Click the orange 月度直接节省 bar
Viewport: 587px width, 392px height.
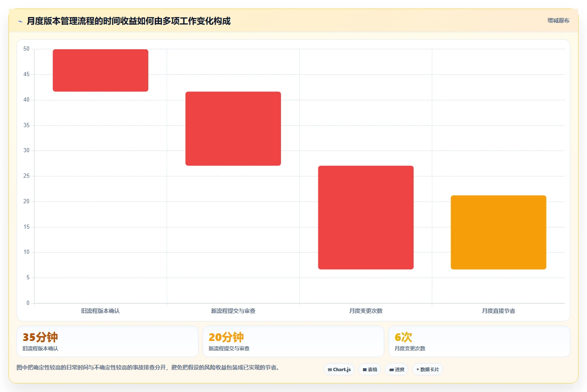(x=498, y=232)
